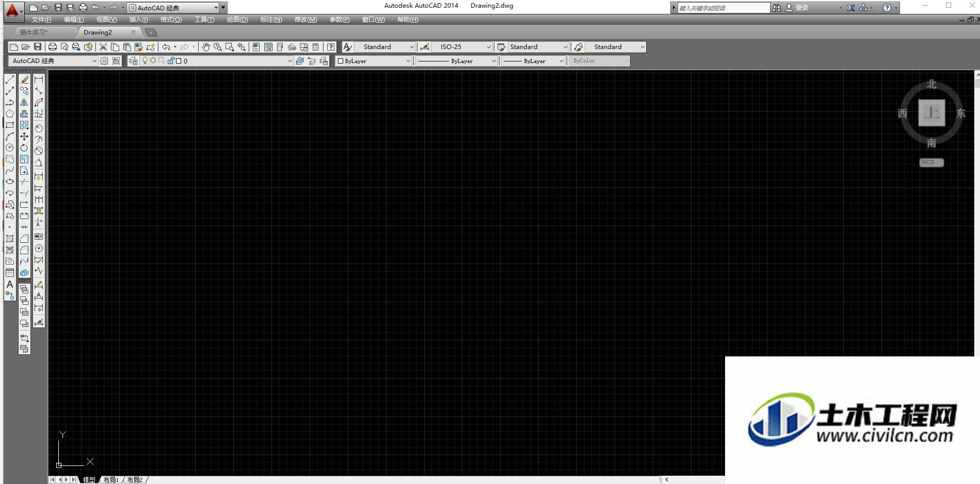
Task: Select the Circle drawing tool
Action: (x=10, y=148)
